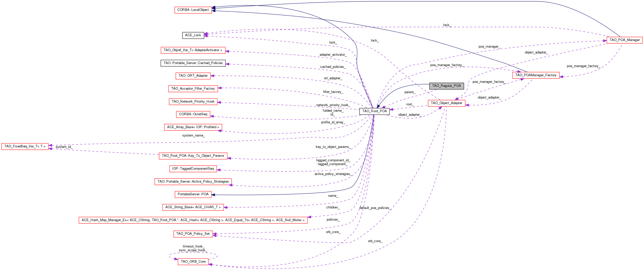Navigate to TAO_Acceptor_Filter_Factory class
The image size is (644, 270).
point(193,89)
